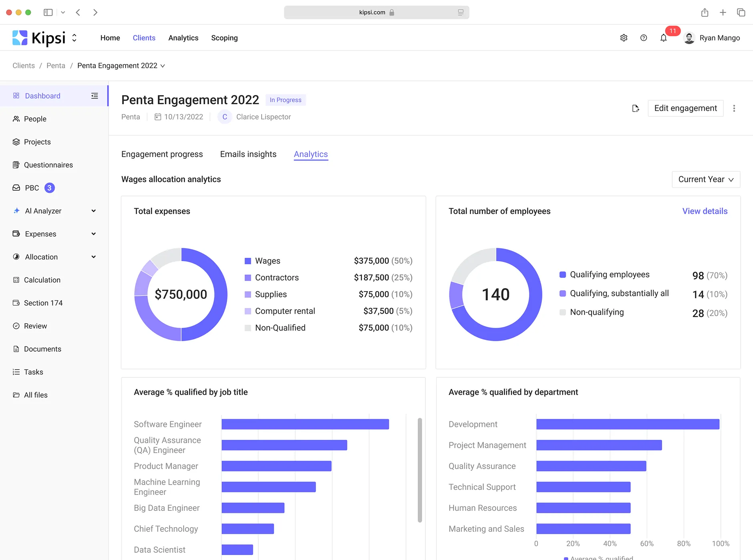This screenshot has height=560, width=753.
Task: Select the Analytics engagement tab
Action: [x=311, y=154]
